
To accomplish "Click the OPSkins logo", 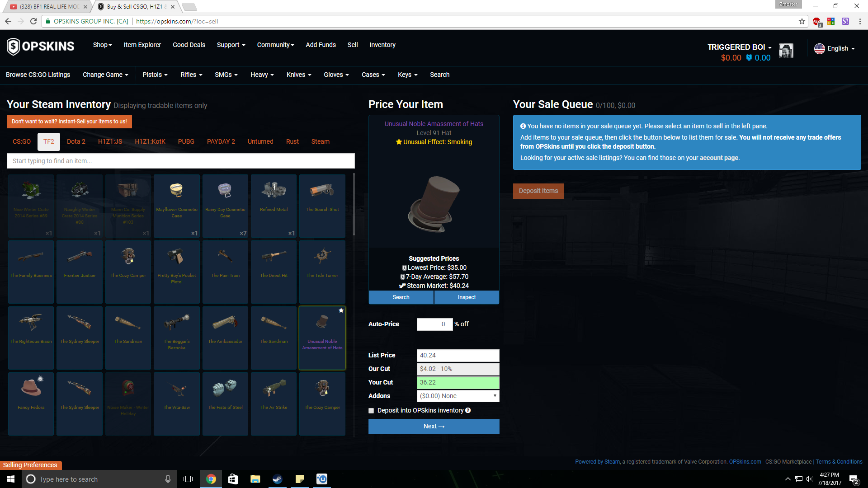I will (40, 46).
